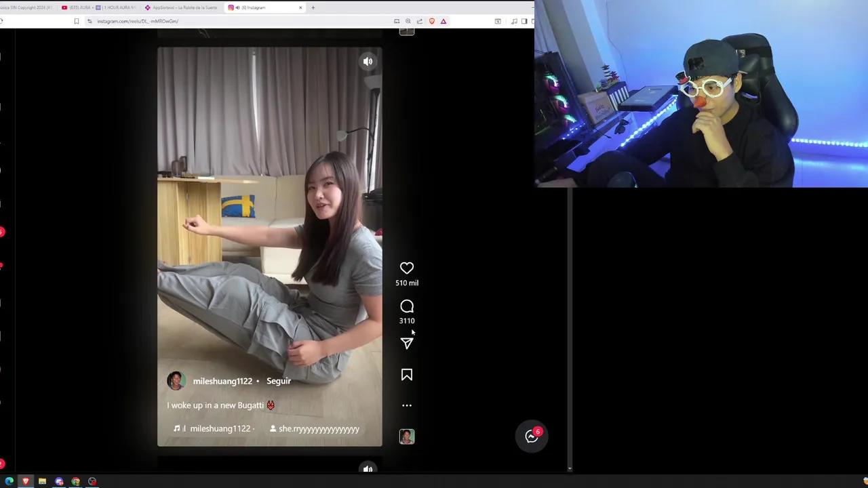This screenshot has width=868, height=488.
Task: Open the Messenger chat bubble with 6 notifications
Action: pos(532,436)
